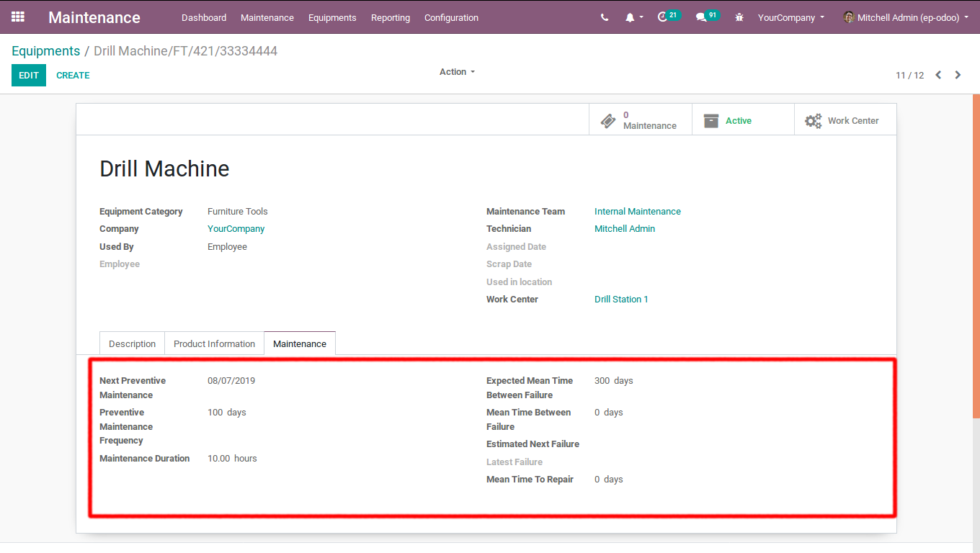Screen dimensions: 980x553
Task: Select the date 08/07/2019
Action: pos(231,381)
